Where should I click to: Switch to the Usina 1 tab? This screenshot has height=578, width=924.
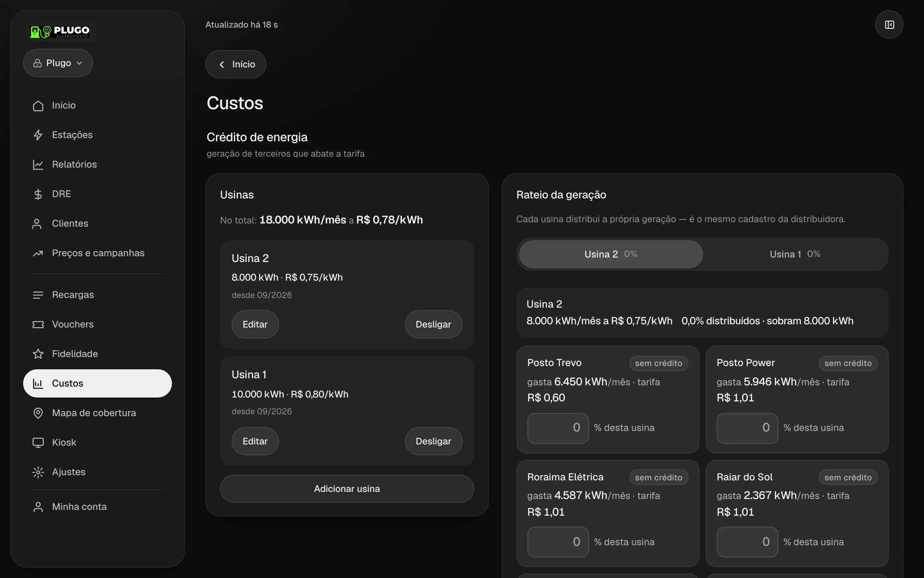coord(795,254)
